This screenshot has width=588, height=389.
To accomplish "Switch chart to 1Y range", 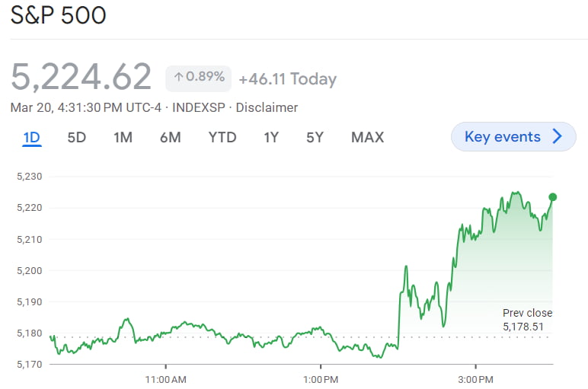I will pyautogui.click(x=271, y=138).
